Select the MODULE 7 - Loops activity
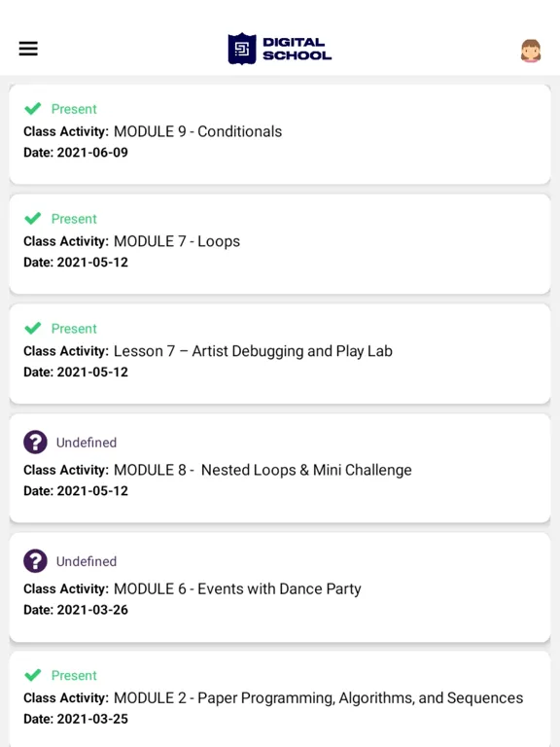Screen dimensions: 560x747 177,241
